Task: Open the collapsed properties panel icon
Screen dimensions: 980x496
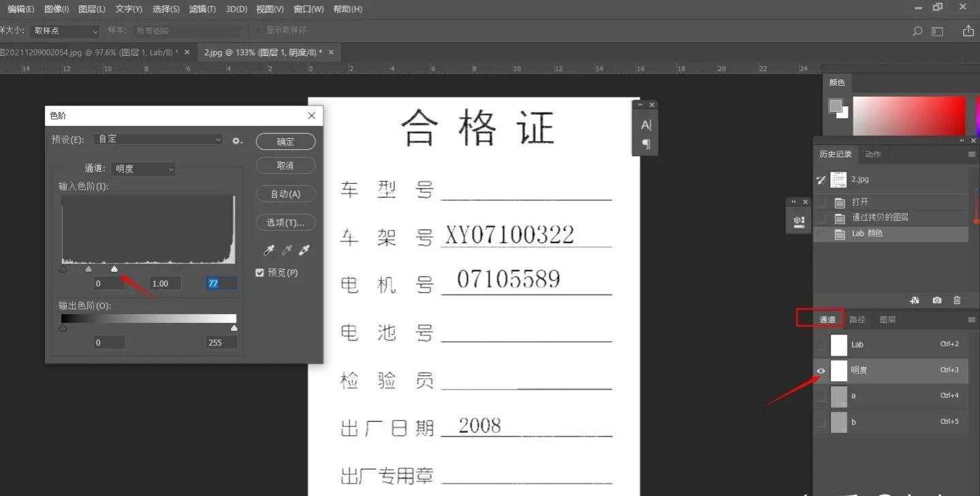Action: [x=799, y=221]
